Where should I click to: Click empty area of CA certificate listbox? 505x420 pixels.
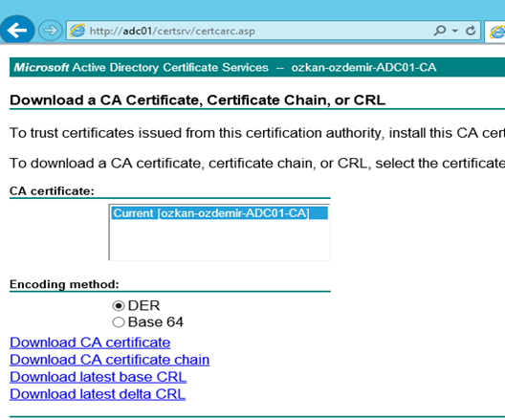pos(220,240)
